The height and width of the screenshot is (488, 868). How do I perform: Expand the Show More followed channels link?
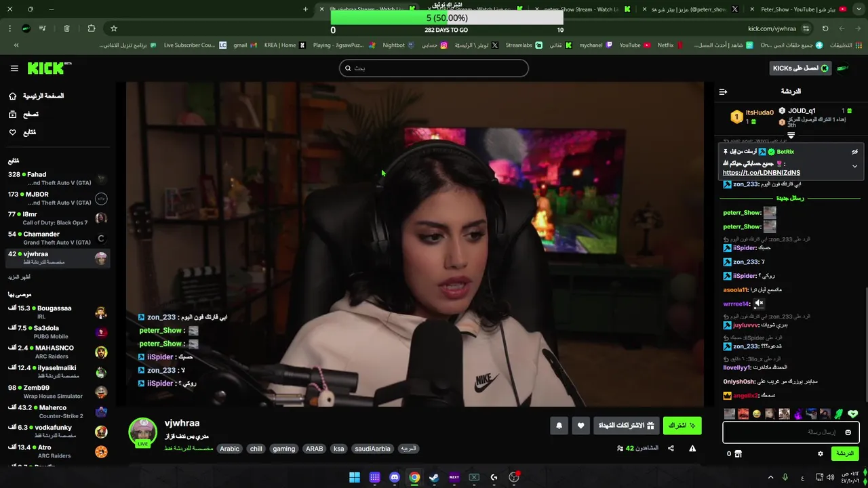click(19, 277)
